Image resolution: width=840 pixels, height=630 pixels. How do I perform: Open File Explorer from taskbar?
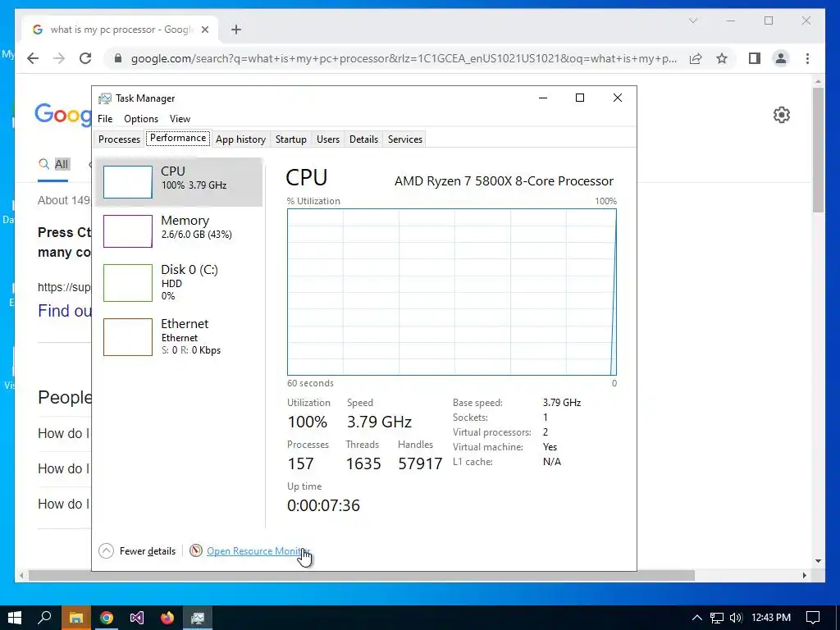coord(76,618)
